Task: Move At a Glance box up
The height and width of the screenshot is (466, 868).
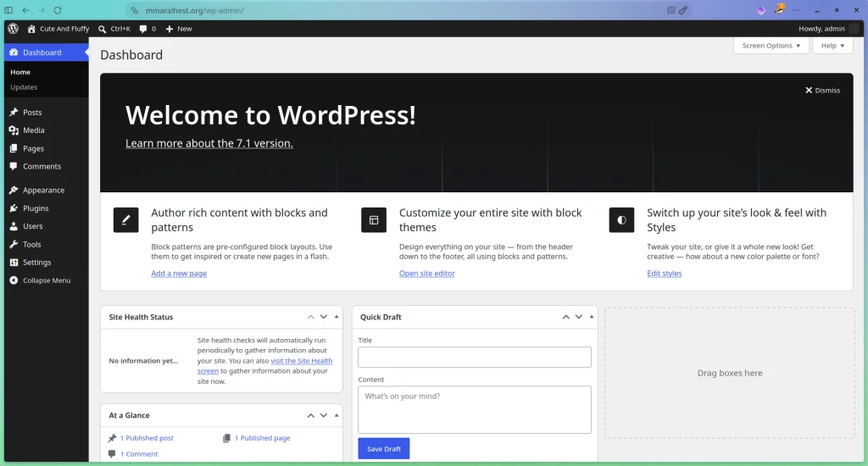Action: pos(310,415)
